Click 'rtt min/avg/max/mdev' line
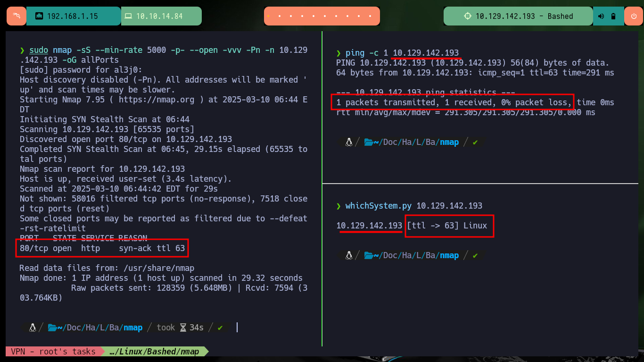Viewport: 644px width, 362px height. click(x=466, y=112)
